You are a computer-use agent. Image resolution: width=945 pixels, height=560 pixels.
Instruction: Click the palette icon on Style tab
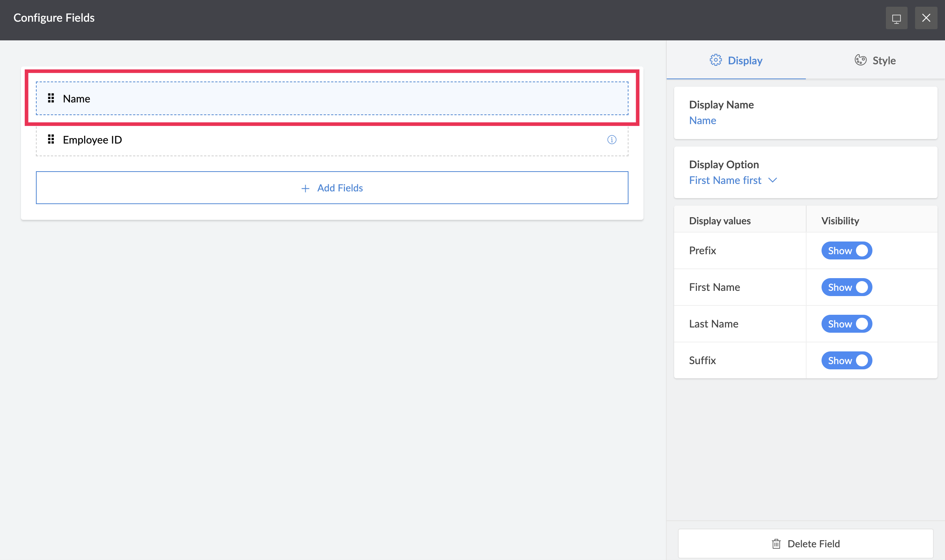click(860, 60)
